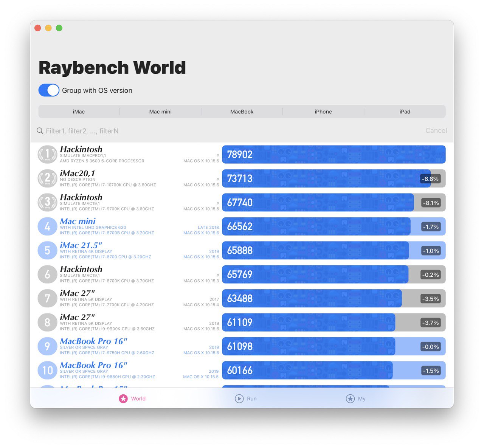
Task: Click rank 2 laurel badge
Action: tap(47, 178)
